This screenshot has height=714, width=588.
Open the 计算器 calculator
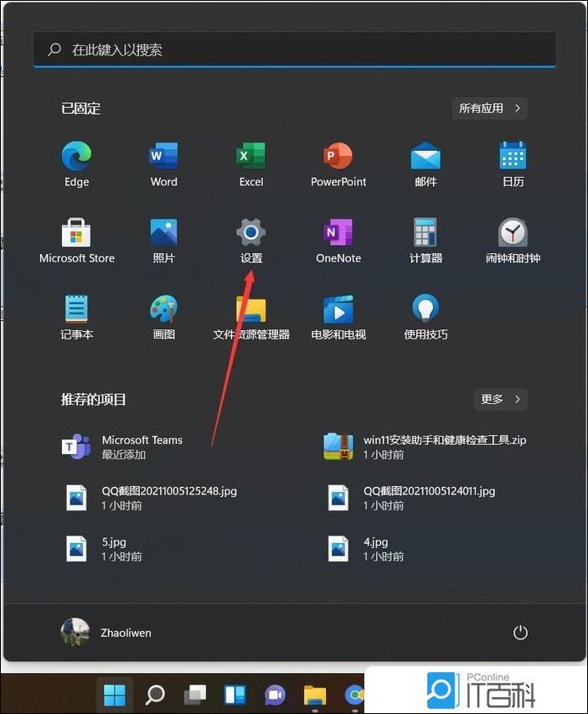(426, 241)
